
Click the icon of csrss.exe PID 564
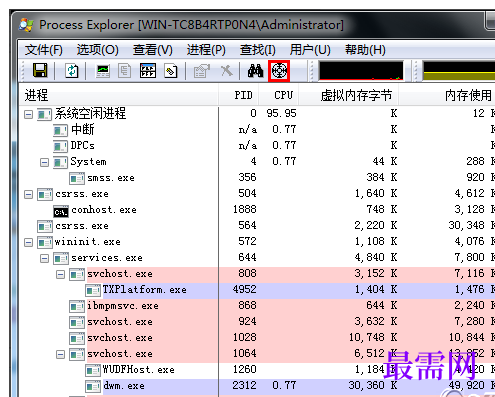coord(45,226)
